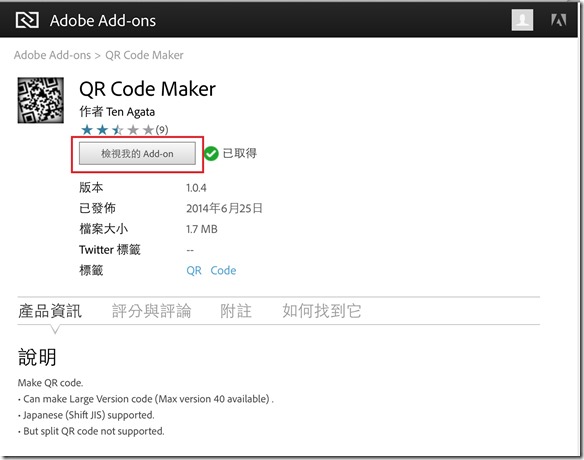This screenshot has height=460, width=584.
Task: Click the fifth gray rating star
Action: 148,130
